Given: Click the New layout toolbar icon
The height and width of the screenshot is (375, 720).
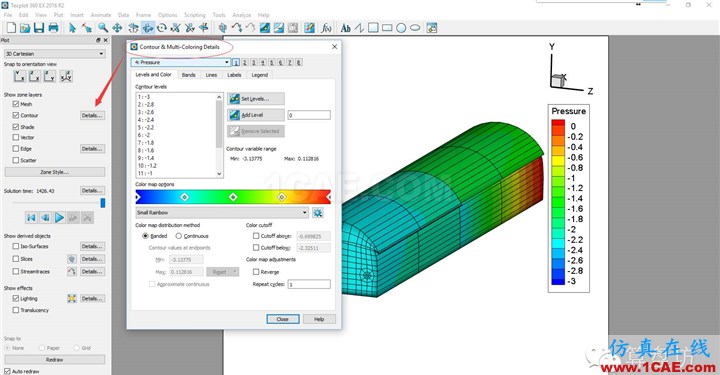Looking at the screenshot, I should [x=11, y=28].
